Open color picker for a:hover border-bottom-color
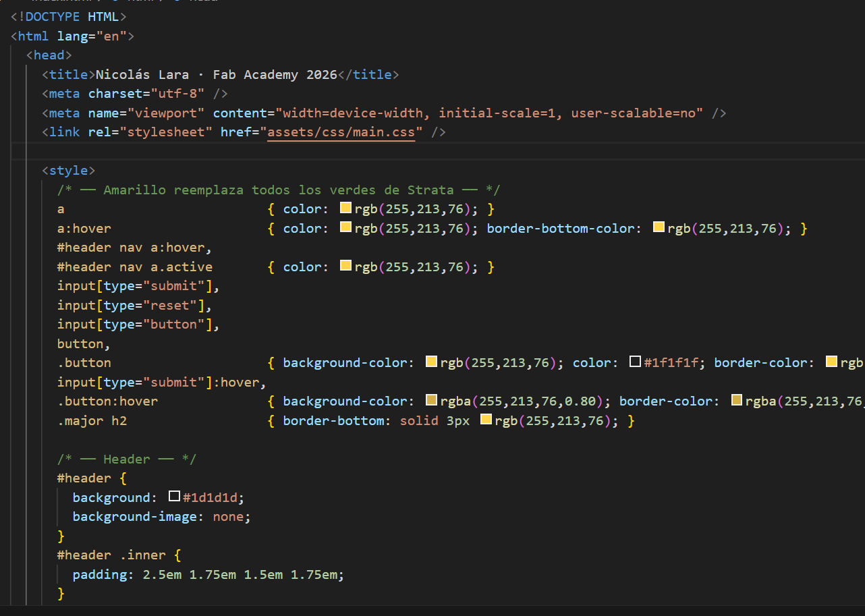This screenshot has width=865, height=616. click(659, 228)
